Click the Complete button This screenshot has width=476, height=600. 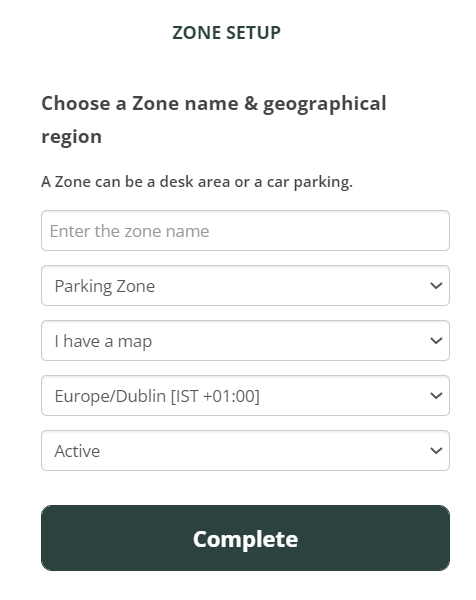245,538
